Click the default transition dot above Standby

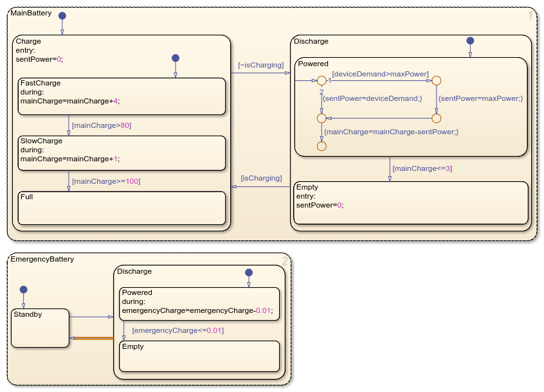(x=24, y=289)
